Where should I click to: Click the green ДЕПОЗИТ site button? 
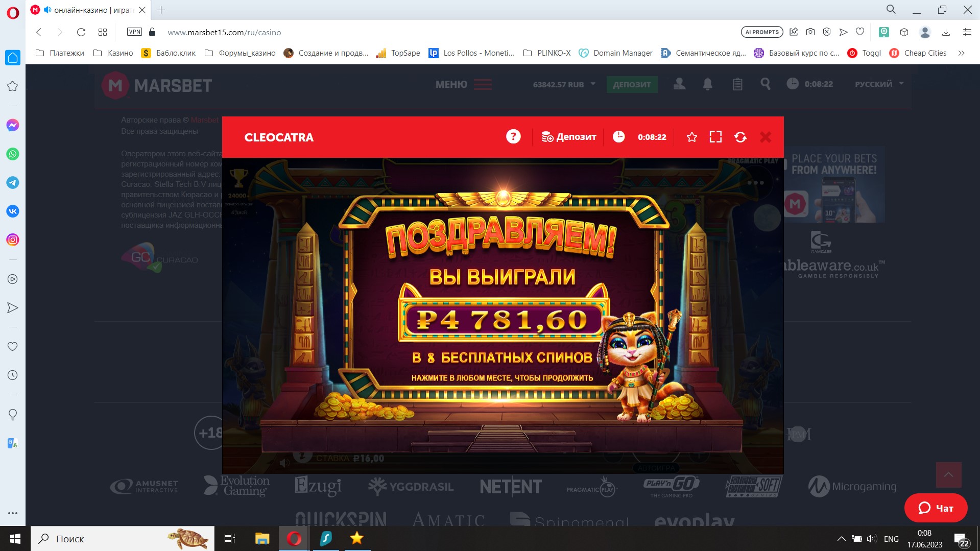(x=632, y=84)
